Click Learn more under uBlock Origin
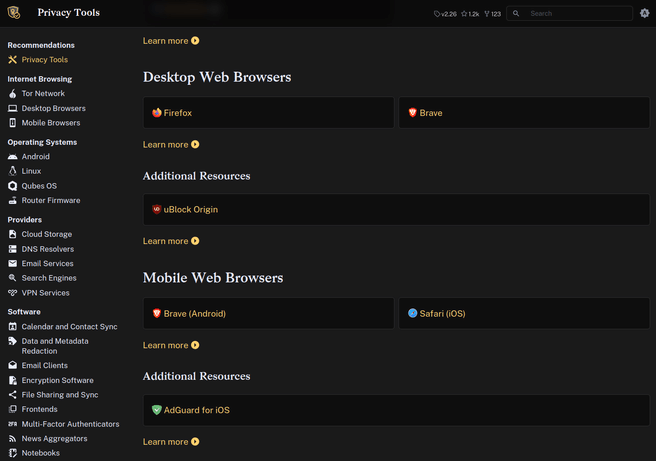 (x=171, y=241)
